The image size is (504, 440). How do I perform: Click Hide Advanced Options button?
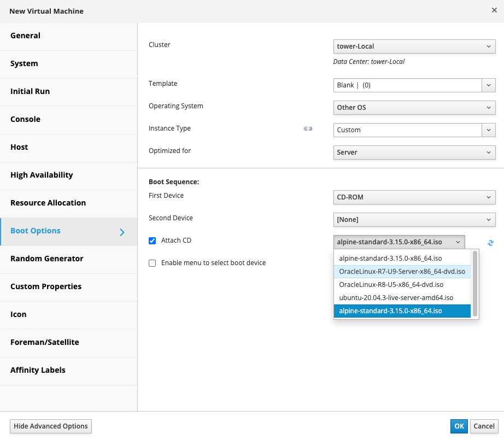pyautogui.click(x=51, y=426)
